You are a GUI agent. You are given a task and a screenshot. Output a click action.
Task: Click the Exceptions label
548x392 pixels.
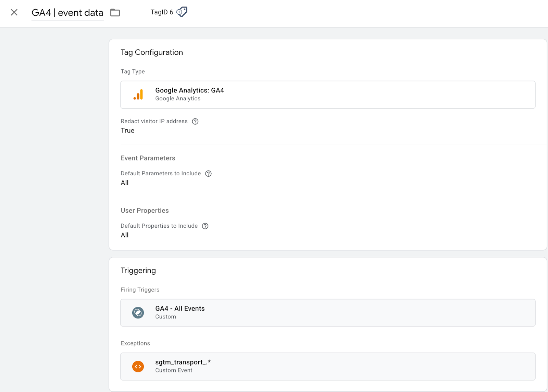click(x=135, y=343)
